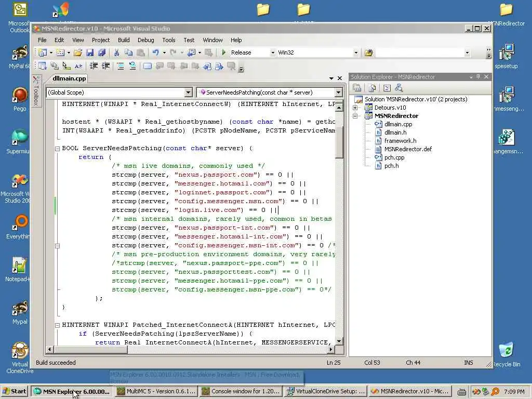Collapse the MSNRedirector project node
Image resolution: width=532 pixels, height=399 pixels.
pyautogui.click(x=355, y=116)
